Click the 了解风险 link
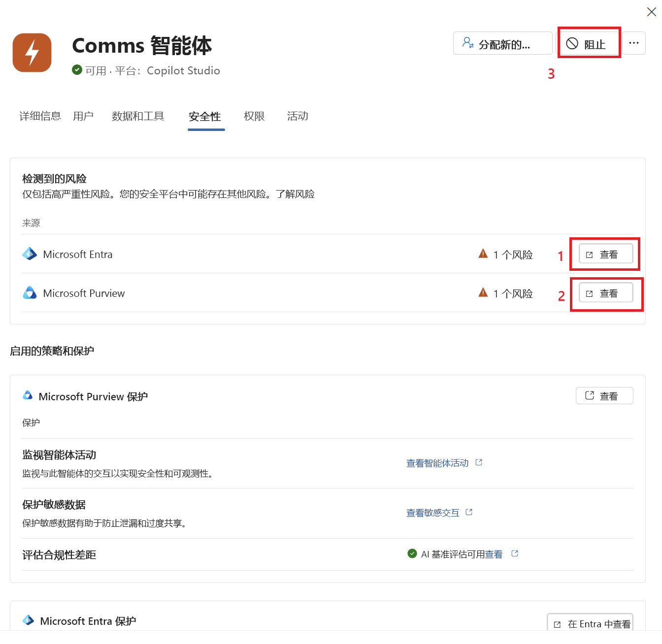 [295, 194]
